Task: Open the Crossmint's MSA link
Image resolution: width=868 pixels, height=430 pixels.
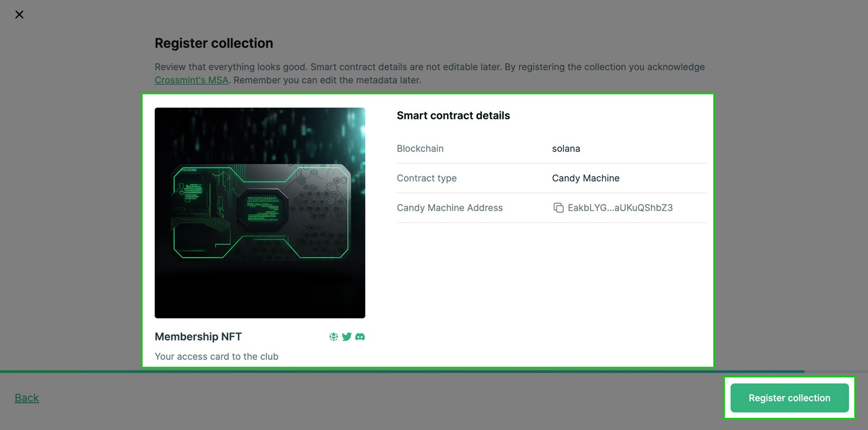Action: [x=191, y=80]
